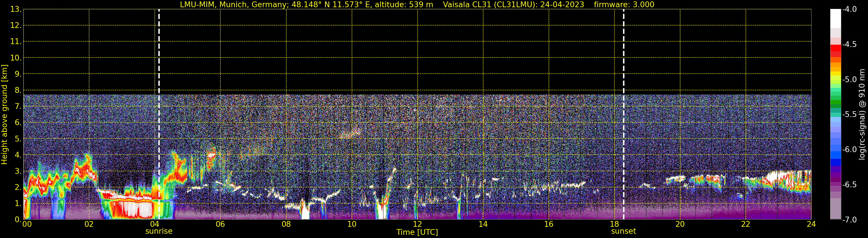This screenshot has width=868, height=238.
Task: Click the 3 km height tick label
Action: 18,171
